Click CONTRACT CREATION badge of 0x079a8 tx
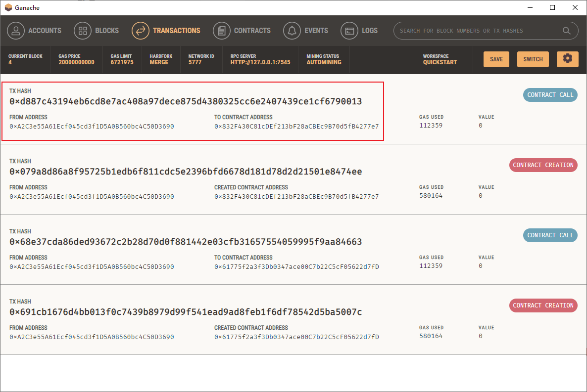The height and width of the screenshot is (392, 587). coord(543,165)
